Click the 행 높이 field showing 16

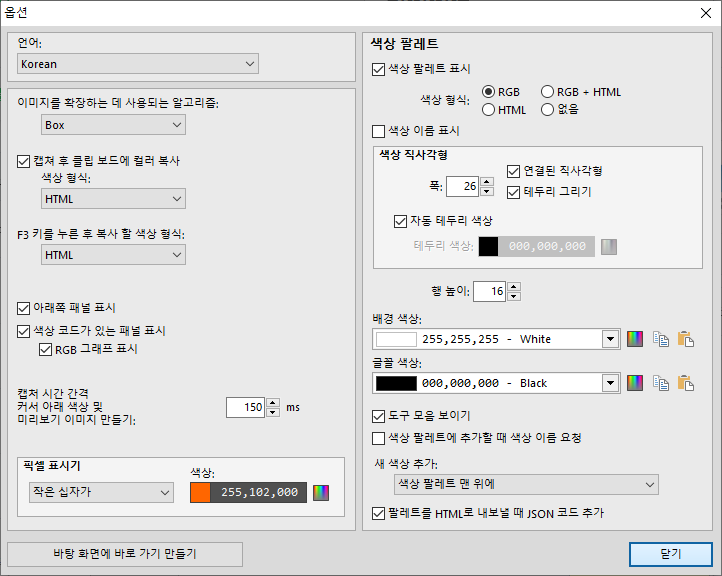(489, 291)
